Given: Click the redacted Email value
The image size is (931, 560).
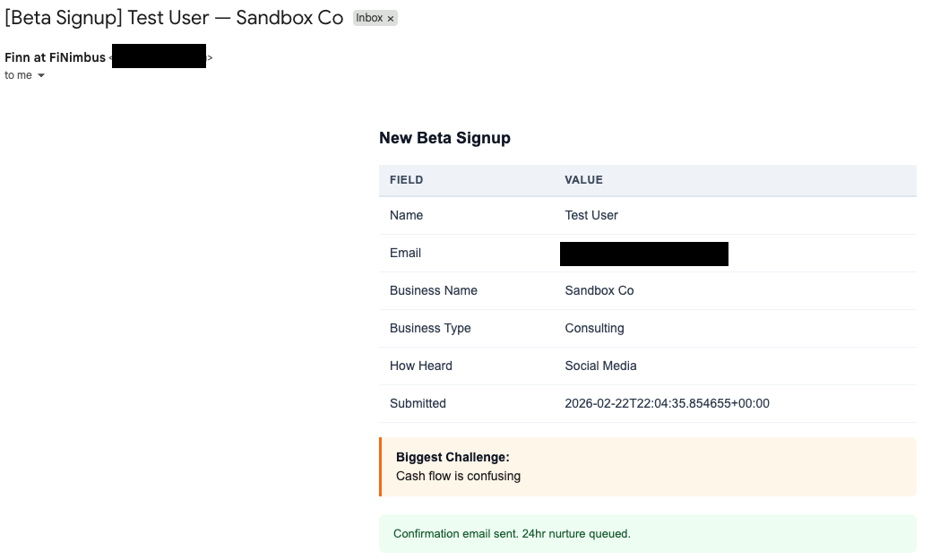Looking at the screenshot, I should click(644, 254).
